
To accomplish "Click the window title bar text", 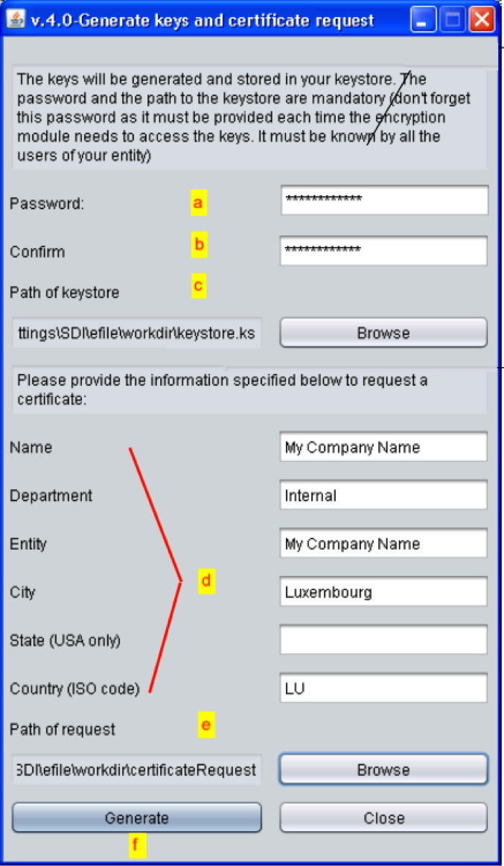I will pos(202,20).
